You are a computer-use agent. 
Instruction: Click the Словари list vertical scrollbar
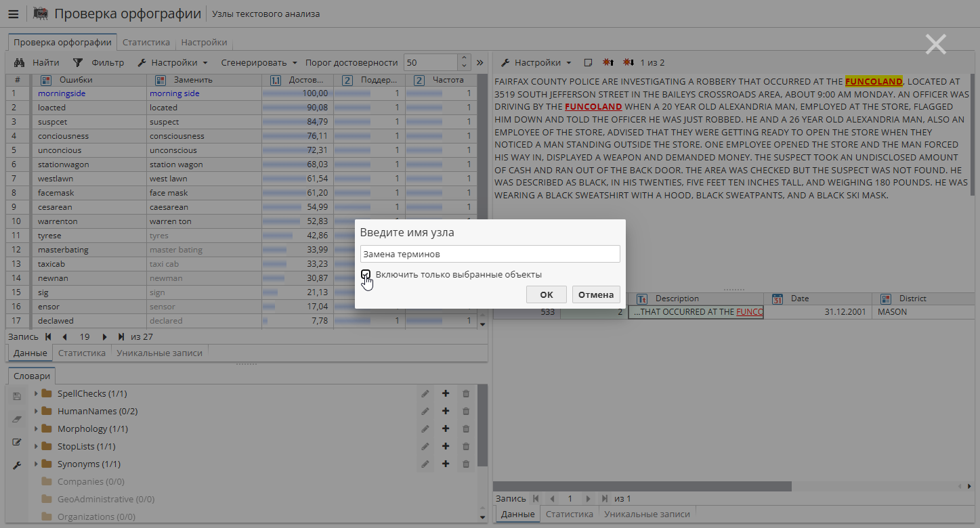482,426
